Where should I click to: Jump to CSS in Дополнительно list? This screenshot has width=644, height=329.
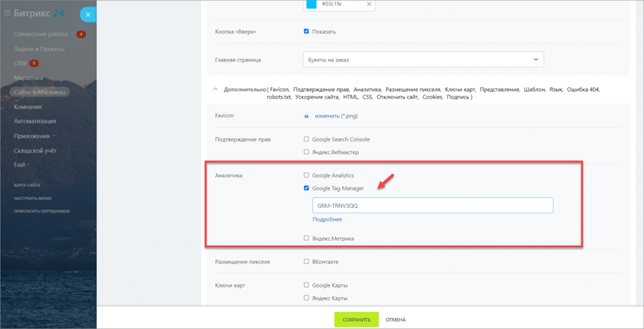click(368, 97)
